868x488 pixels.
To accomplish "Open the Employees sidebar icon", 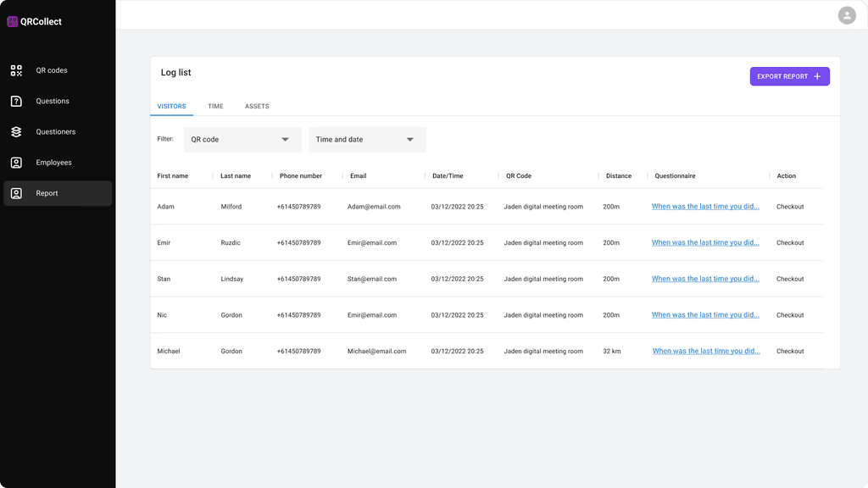I will coord(16,163).
